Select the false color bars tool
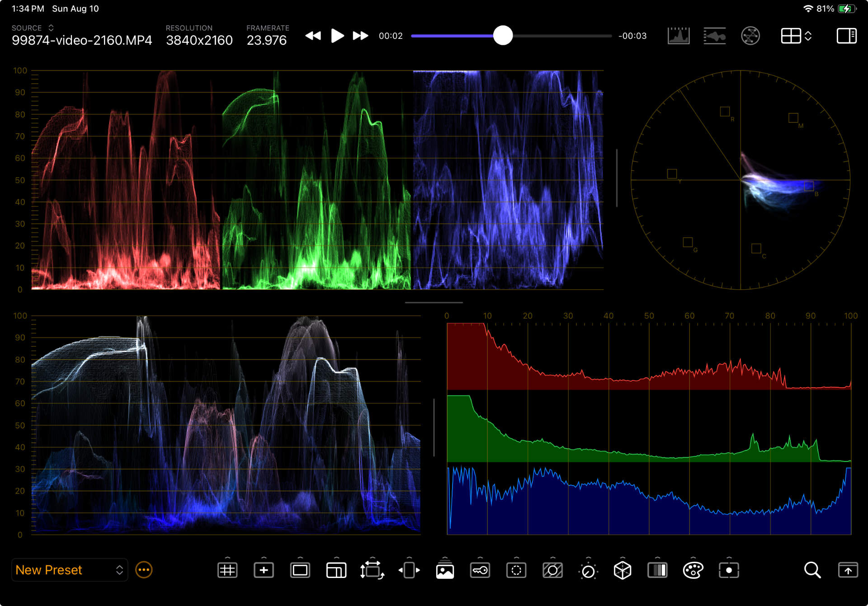This screenshot has width=868, height=606. tap(657, 570)
